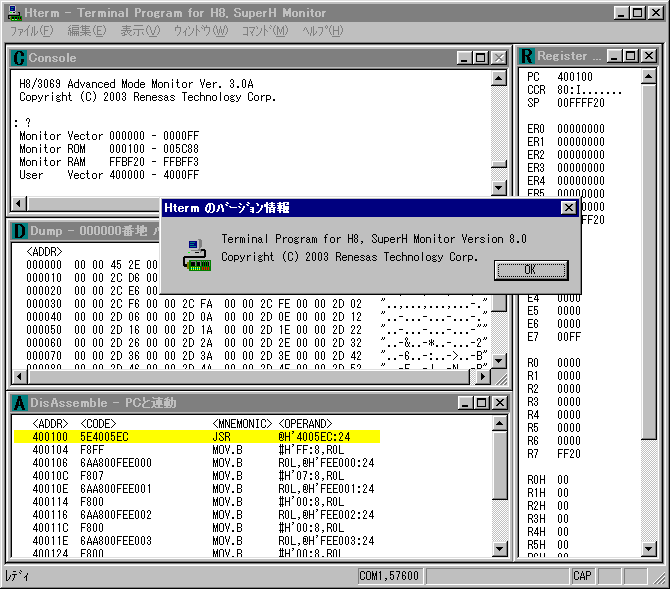Open the ファイル(F) menu
Image resolution: width=670 pixels, height=589 pixels.
click(x=32, y=31)
